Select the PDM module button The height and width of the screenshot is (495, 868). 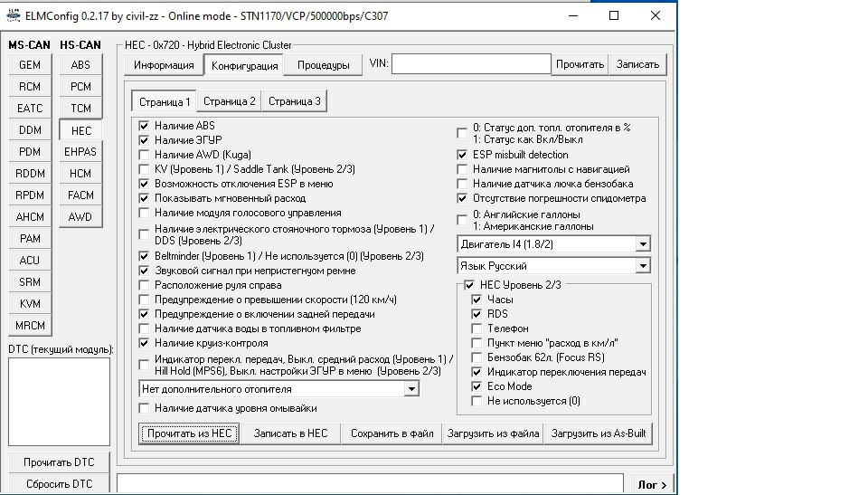(30, 151)
